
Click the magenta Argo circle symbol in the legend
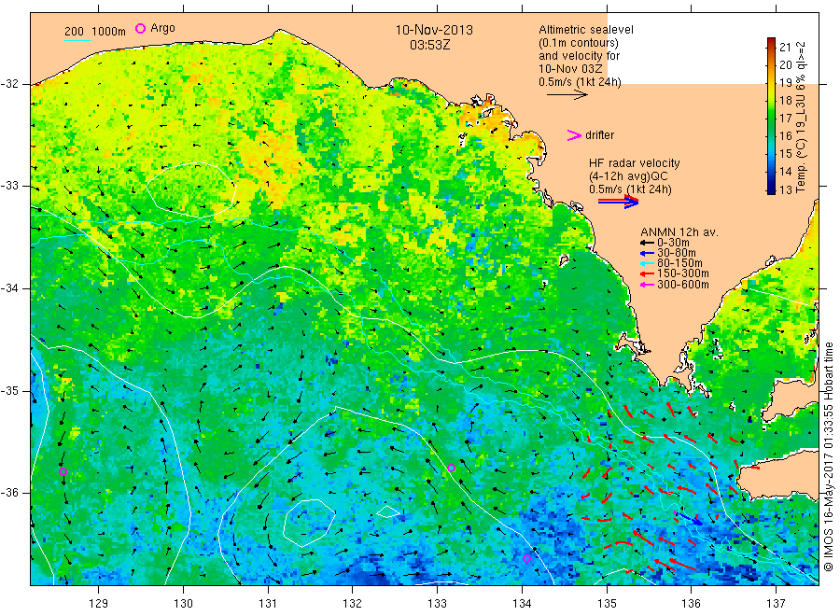(x=140, y=28)
